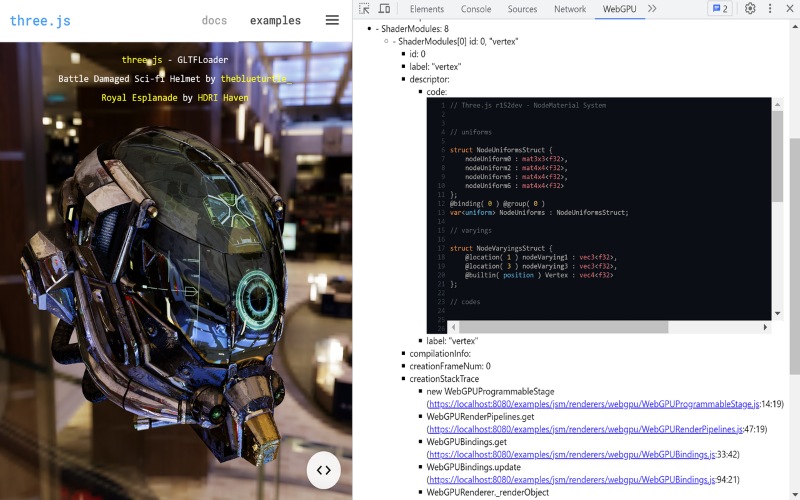Click the DevTools panel vertical scrollbar

pos(794,256)
